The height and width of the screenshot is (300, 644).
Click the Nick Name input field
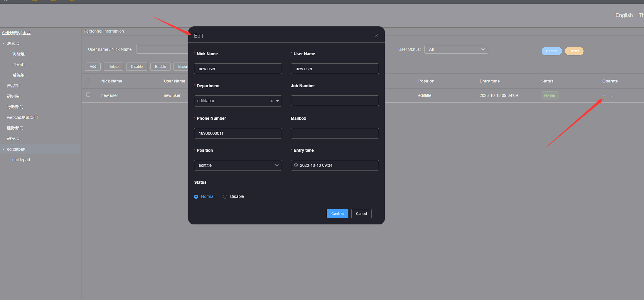tap(238, 69)
